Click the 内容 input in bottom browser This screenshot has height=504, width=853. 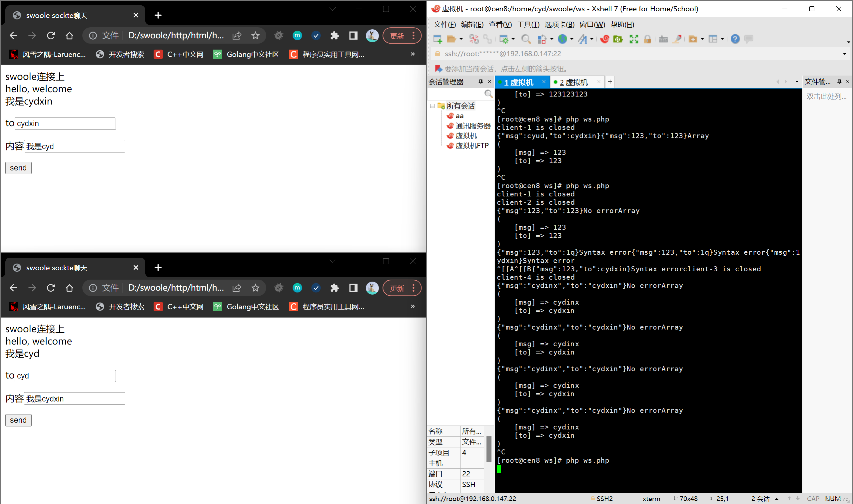click(x=74, y=398)
